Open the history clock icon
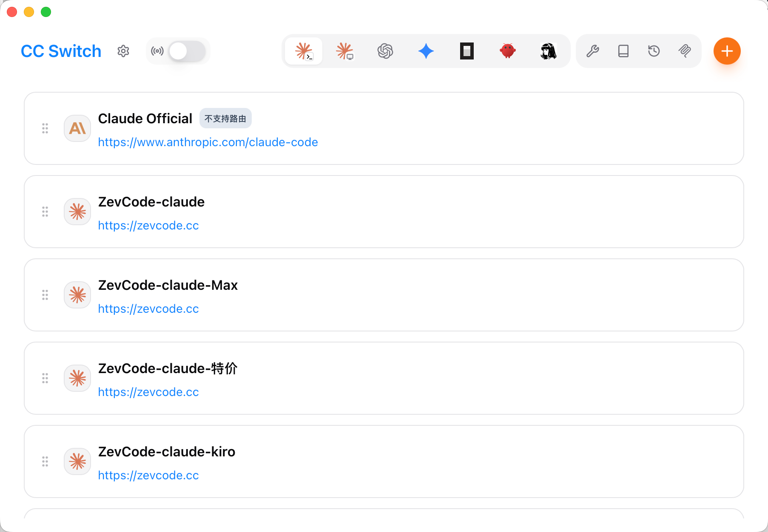The height and width of the screenshot is (532, 768). click(654, 51)
